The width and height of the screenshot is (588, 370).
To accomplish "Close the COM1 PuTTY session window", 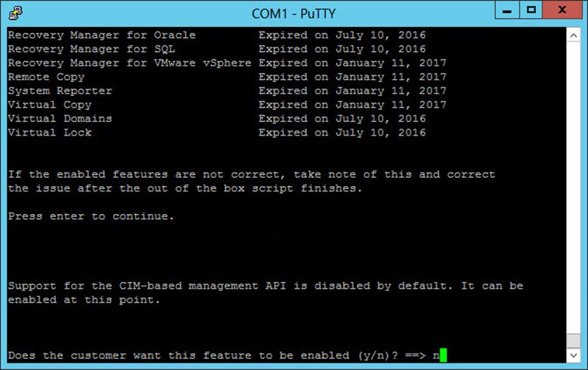I will pos(562,10).
